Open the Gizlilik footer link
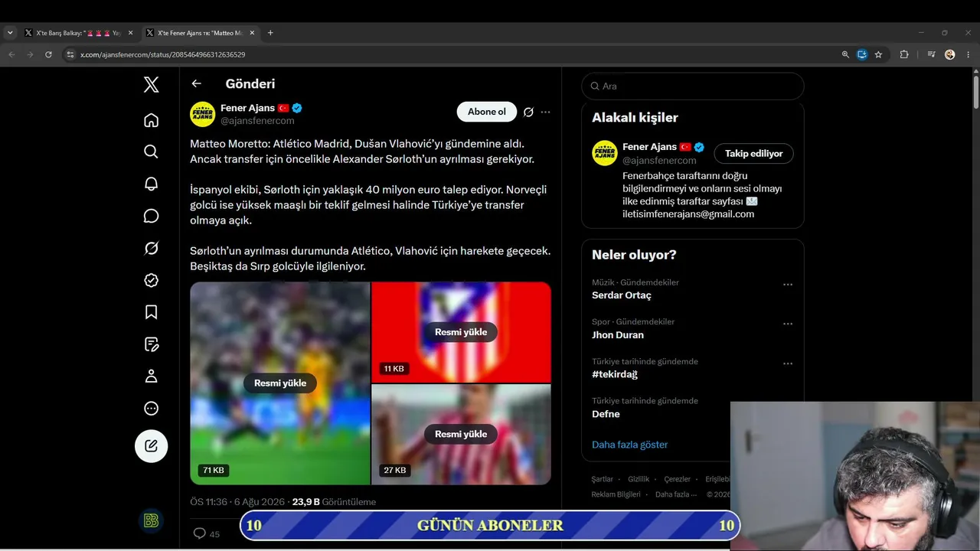 [639, 479]
